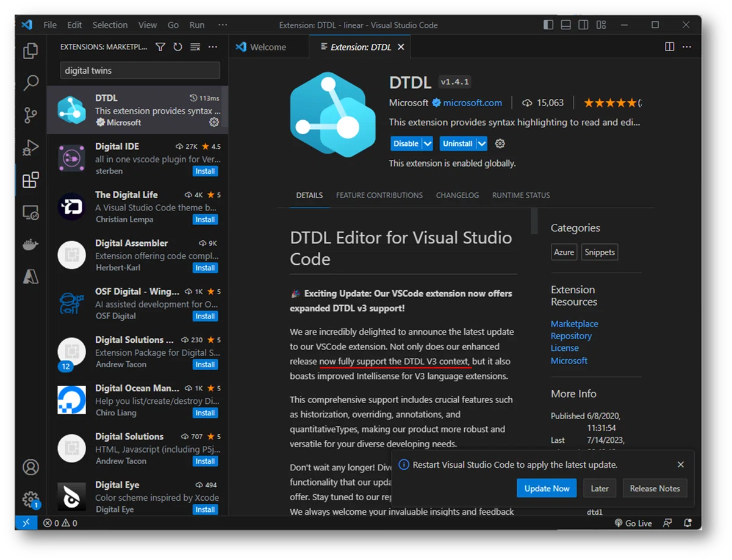Viewport: 732px width, 560px height.
Task: Click the Update Now button
Action: point(547,488)
